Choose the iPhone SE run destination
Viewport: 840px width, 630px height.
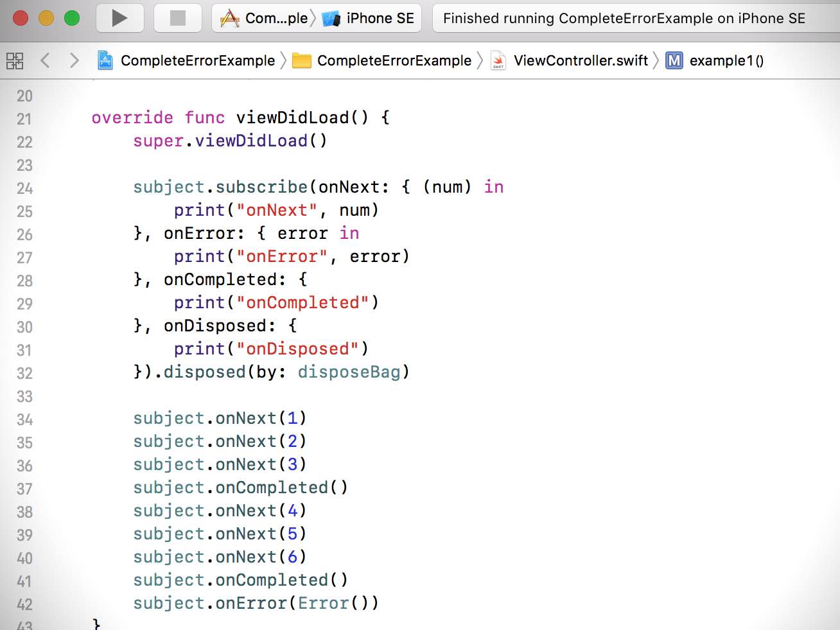pos(369,18)
